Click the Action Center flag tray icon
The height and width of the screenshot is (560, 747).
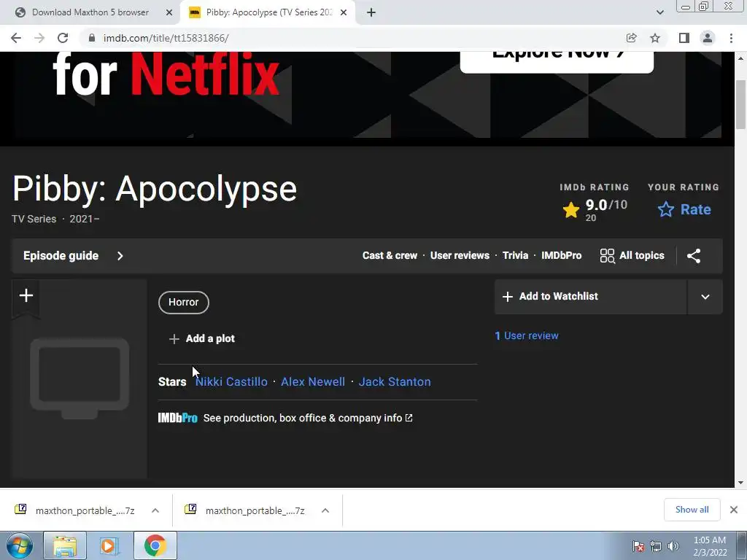point(638,546)
